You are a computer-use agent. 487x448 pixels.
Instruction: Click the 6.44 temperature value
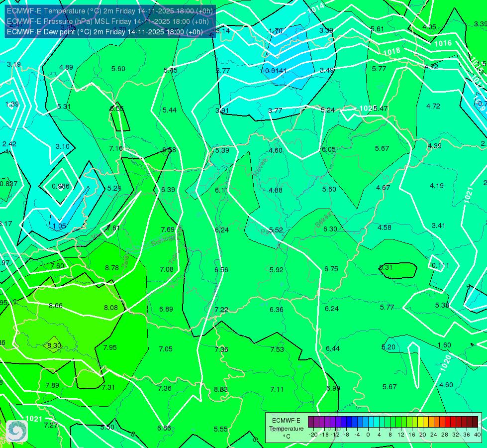pyautogui.click(x=333, y=348)
